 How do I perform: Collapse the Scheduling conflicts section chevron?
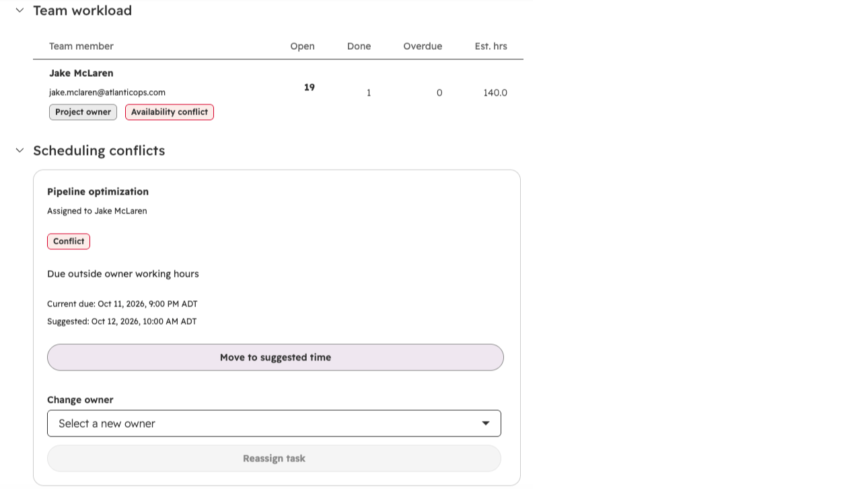click(x=20, y=150)
